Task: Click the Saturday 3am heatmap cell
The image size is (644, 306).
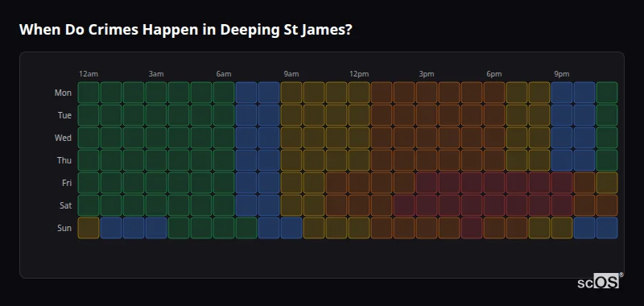Action: coord(156,205)
